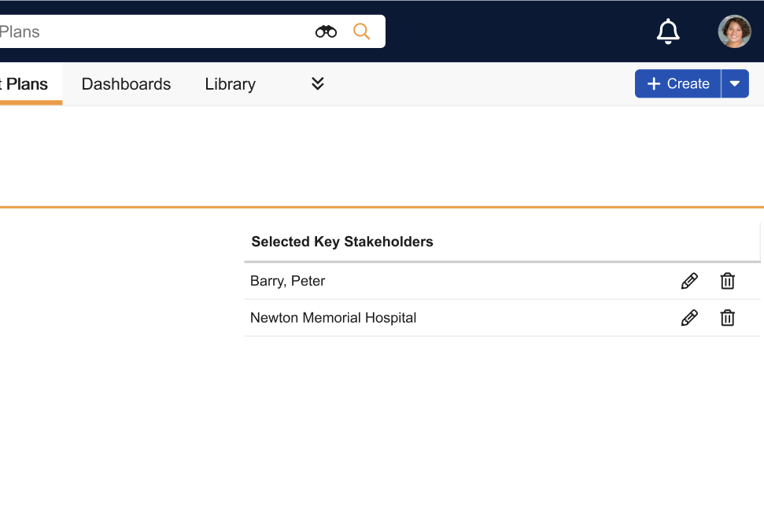Edit the Barry, Peter stakeholder entry

point(689,281)
